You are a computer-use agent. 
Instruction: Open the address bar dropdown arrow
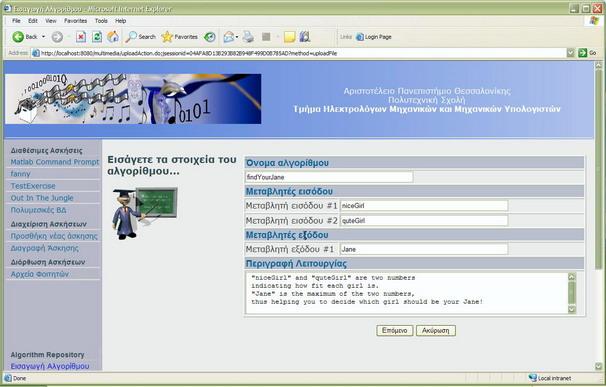pyautogui.click(x=570, y=53)
